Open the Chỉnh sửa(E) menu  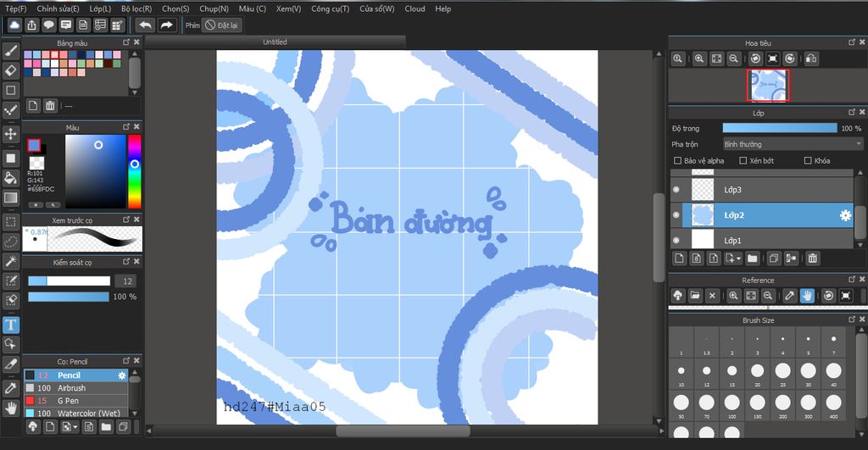point(58,8)
